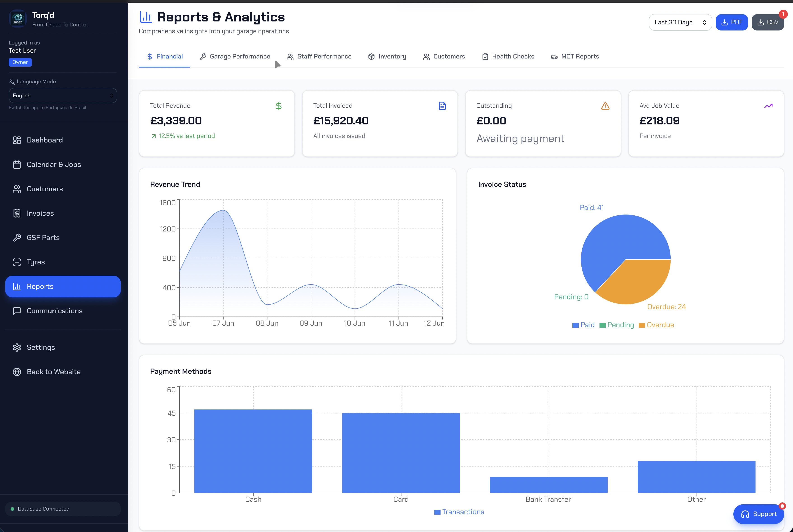Click the wrench icon of Garage Performance tab
This screenshot has height=532, width=793.
[203, 57]
